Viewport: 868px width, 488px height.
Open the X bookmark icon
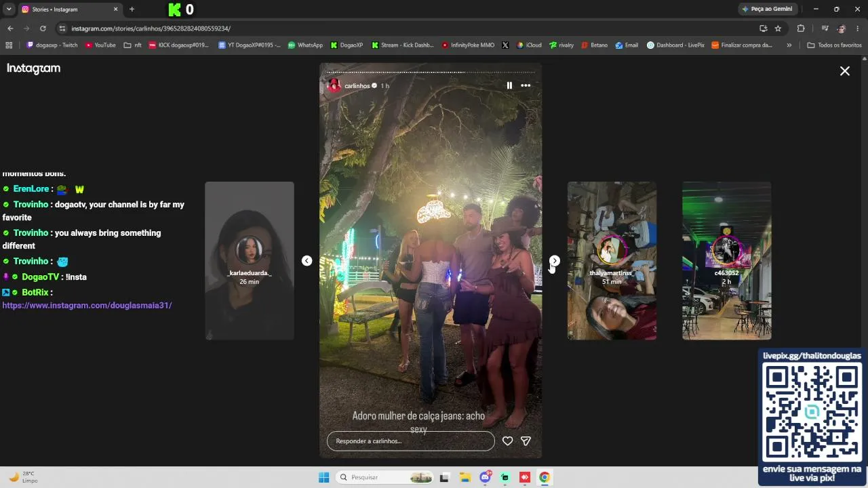505,45
